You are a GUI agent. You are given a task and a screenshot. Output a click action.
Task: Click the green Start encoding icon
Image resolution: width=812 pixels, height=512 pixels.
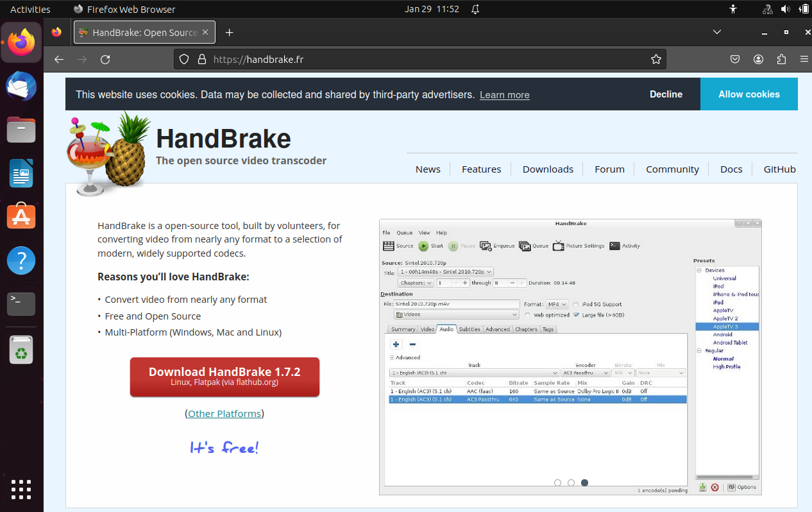pos(423,246)
